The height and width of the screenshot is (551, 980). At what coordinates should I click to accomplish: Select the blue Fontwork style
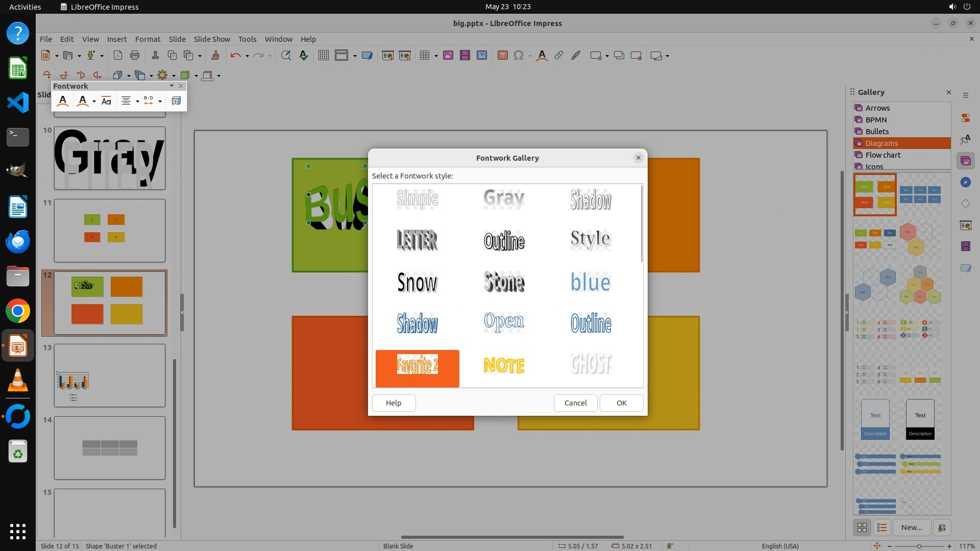click(x=591, y=282)
